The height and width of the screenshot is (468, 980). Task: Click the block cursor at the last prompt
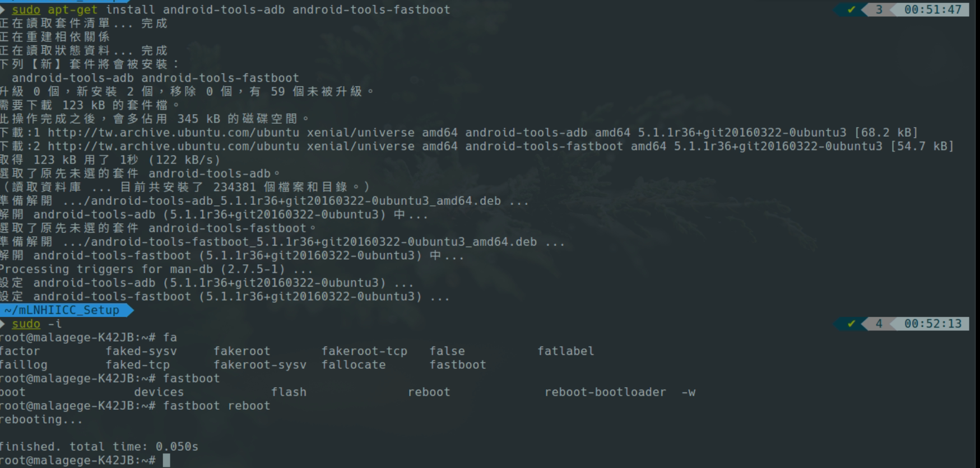pos(166,460)
